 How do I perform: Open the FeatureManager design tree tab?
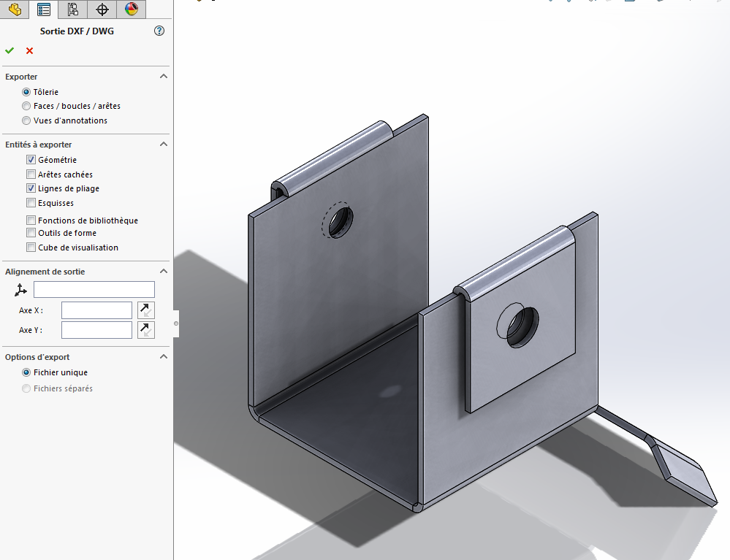tap(15, 9)
